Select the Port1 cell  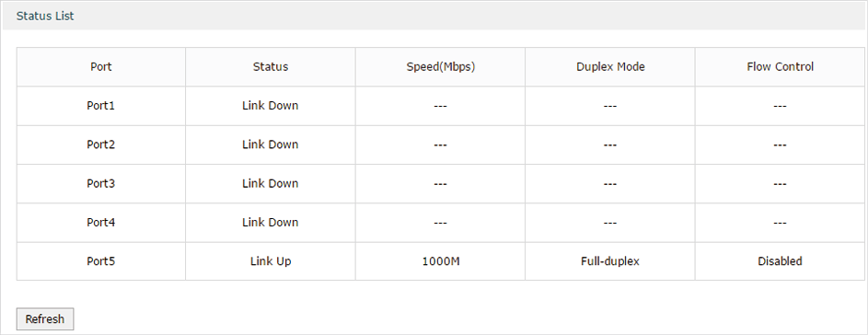[100, 105]
